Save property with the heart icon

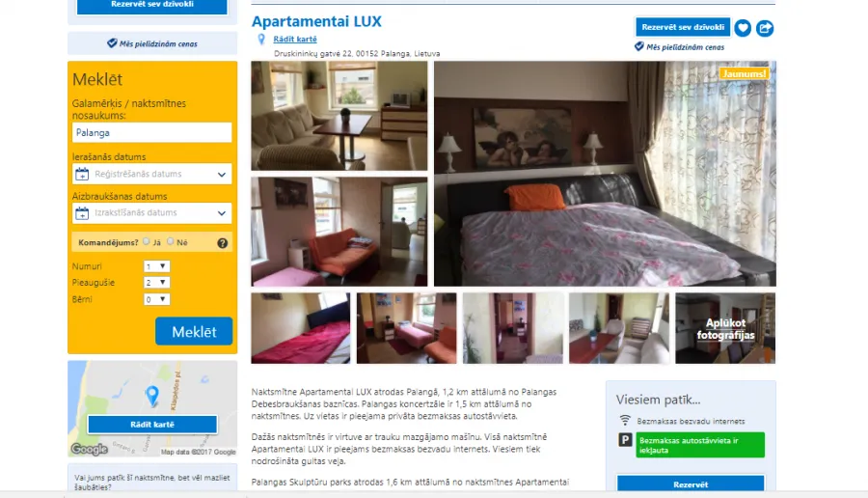tap(743, 28)
